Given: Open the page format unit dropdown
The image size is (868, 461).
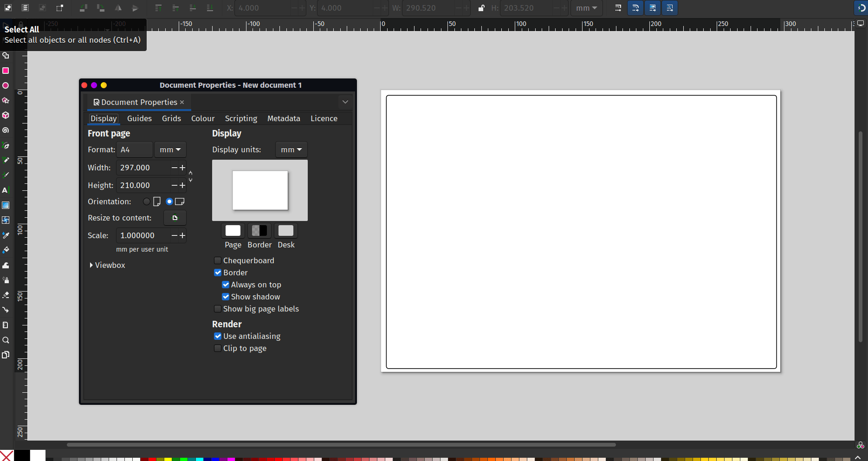Looking at the screenshot, I should pyautogui.click(x=170, y=149).
